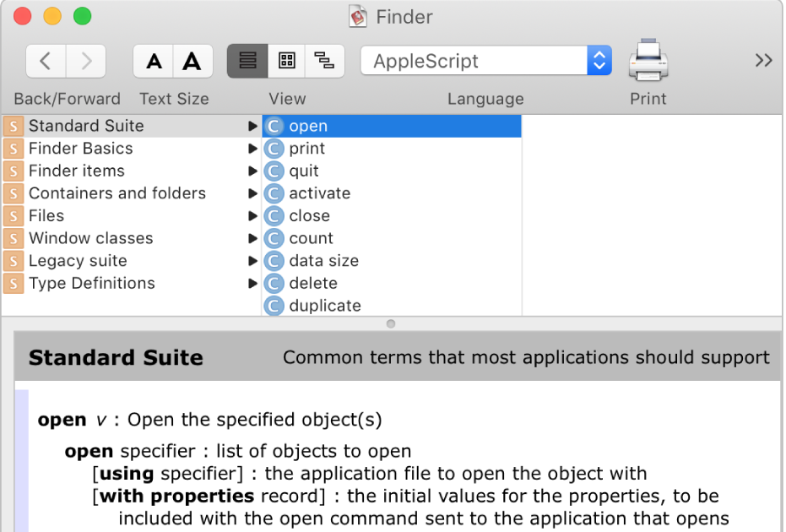
Task: Click the C icon beside close
Action: pyautogui.click(x=274, y=216)
